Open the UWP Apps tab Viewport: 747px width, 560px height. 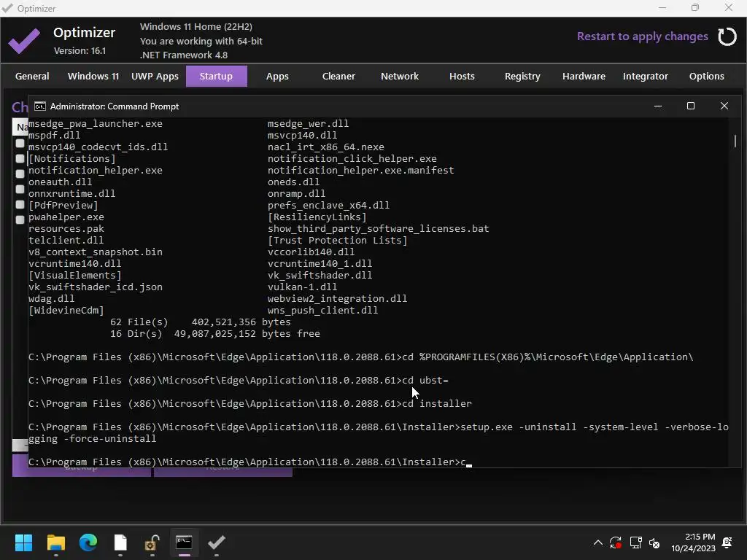click(155, 76)
